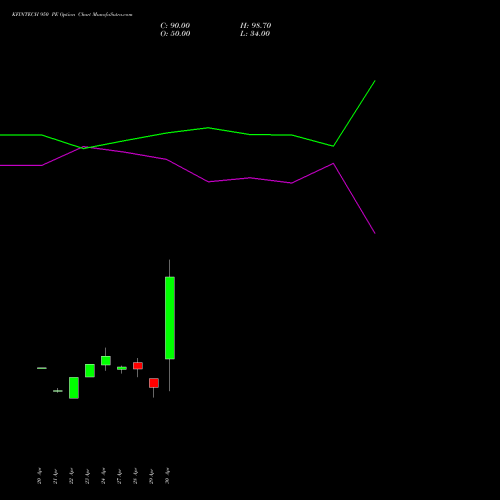Image resolution: width=500 pixels, height=500 pixels.
Task: Click the purple indicator line's falling end
Action: pos(375,233)
